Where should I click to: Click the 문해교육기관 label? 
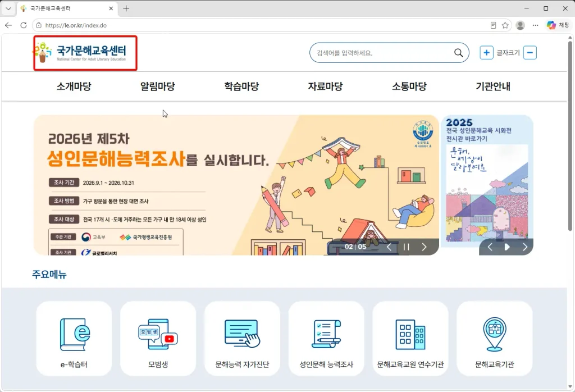494,364
